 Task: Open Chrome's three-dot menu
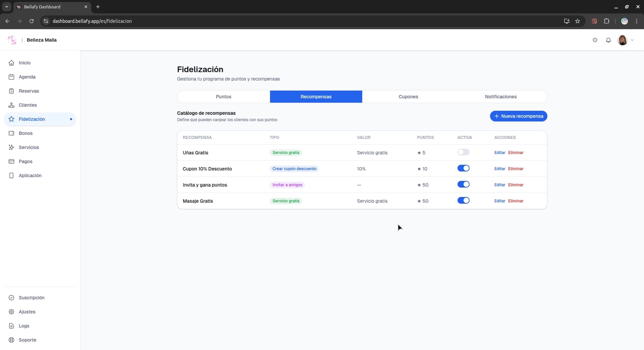click(x=636, y=21)
